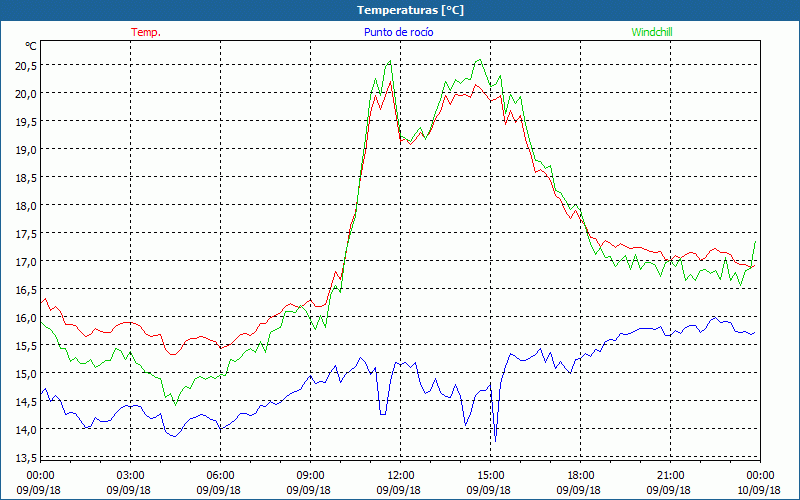Click the 12:00 time axis label
800x500 pixels.
click(401, 475)
